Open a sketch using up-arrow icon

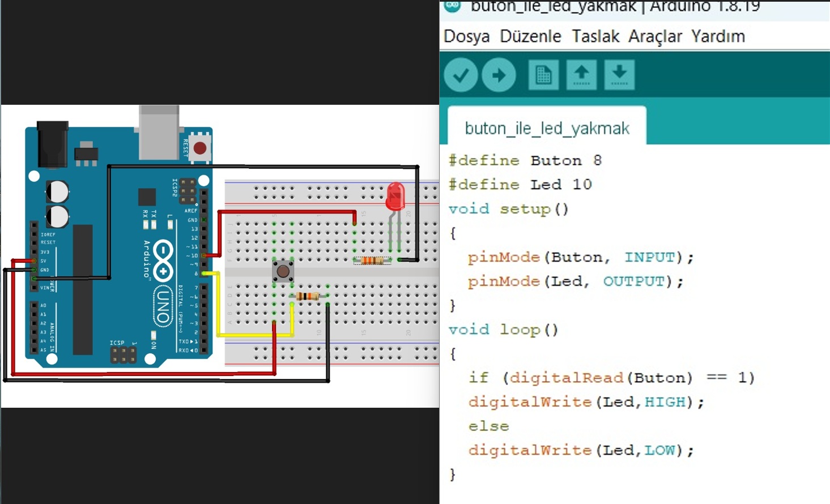(581, 75)
